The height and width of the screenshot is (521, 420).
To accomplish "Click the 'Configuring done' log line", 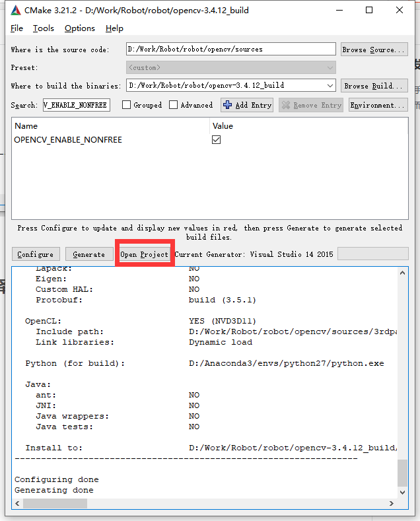I will pyautogui.click(x=57, y=479).
